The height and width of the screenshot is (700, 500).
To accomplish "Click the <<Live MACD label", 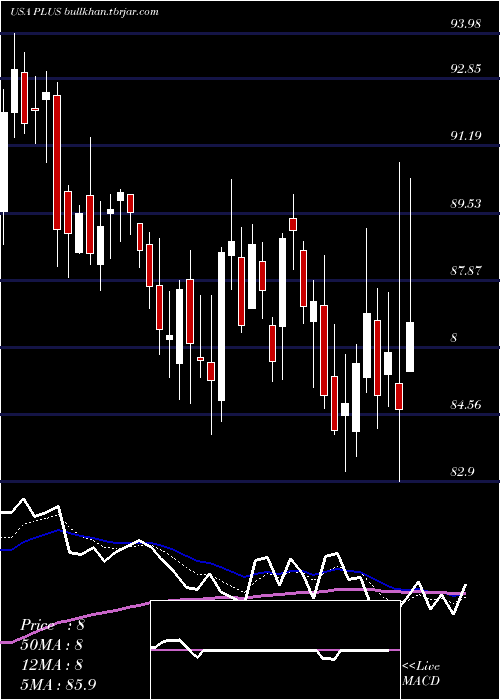I will (x=421, y=673).
